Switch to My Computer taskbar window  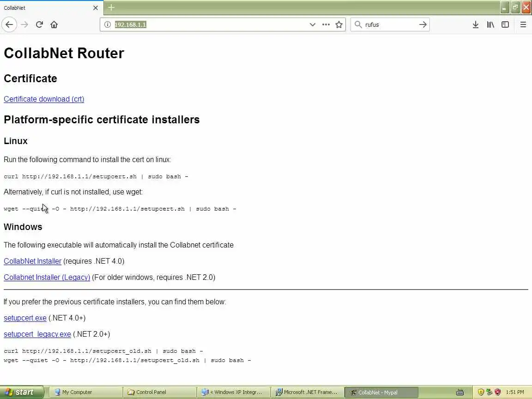85,392
